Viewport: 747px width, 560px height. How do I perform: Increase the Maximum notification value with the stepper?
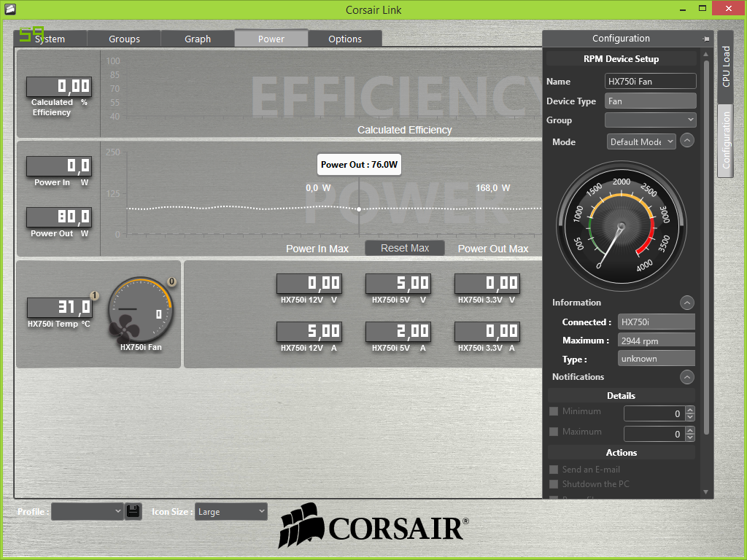[689, 430]
